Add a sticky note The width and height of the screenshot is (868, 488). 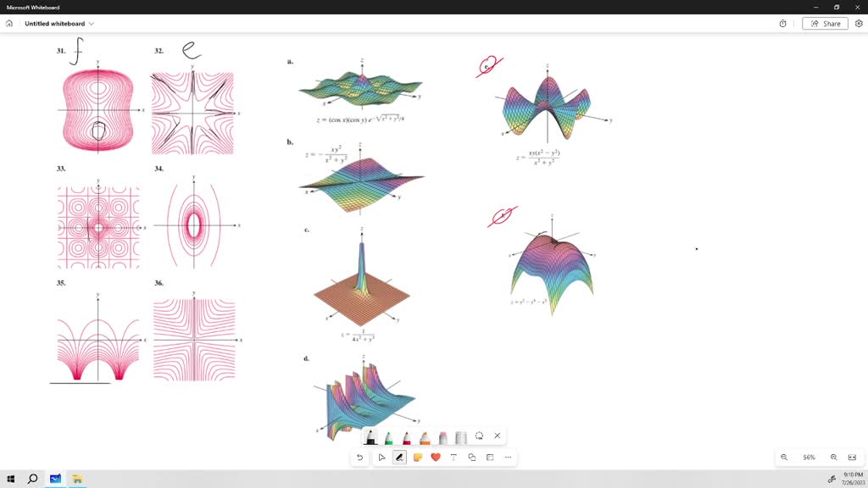pos(417,457)
